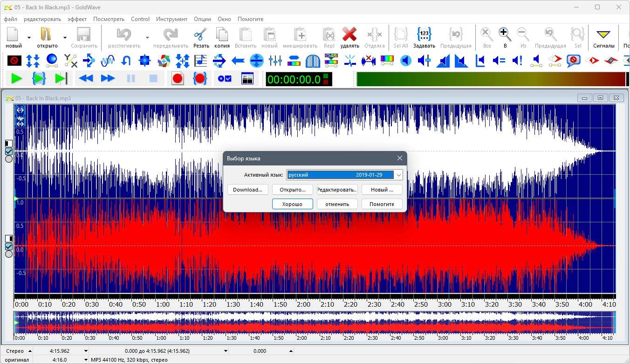Viewport: 630px width, 364px height.
Task: Click the maximize volume speaker-exclamation icon
Action: [518, 61]
